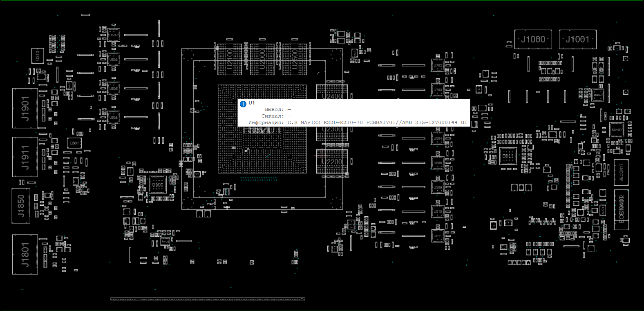Select power stage U505
This screenshot has height=311, width=644.
(114, 89)
